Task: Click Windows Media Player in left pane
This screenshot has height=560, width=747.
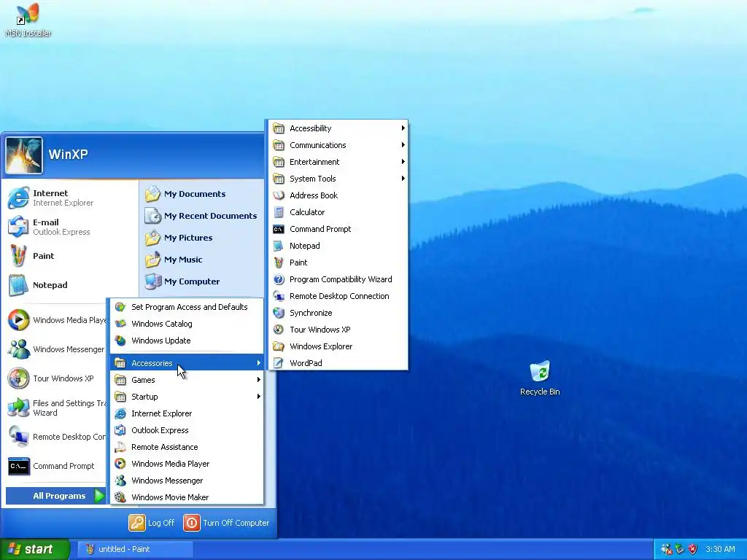Action: [55, 320]
